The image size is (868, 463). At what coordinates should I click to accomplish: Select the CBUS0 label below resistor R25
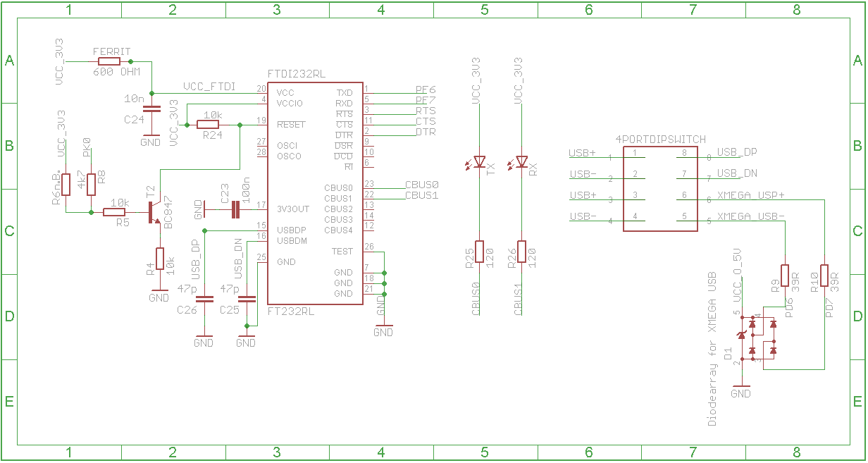(x=476, y=299)
